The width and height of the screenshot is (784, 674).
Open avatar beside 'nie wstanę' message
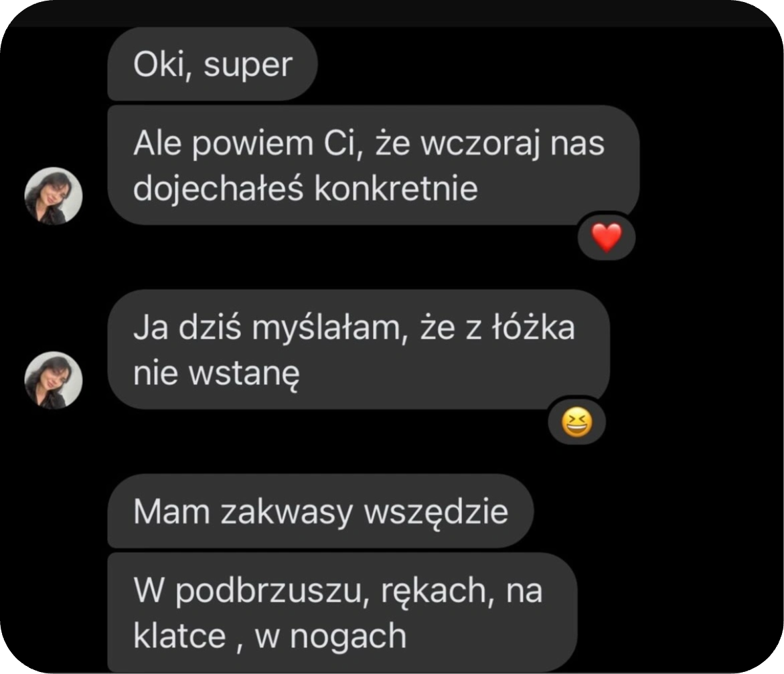[54, 380]
